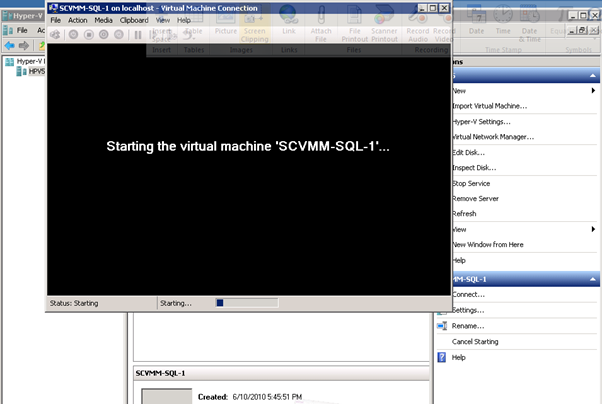This screenshot has height=404, width=602.
Task: Open Settings action for SCVMM-SQL-1
Action: click(468, 310)
